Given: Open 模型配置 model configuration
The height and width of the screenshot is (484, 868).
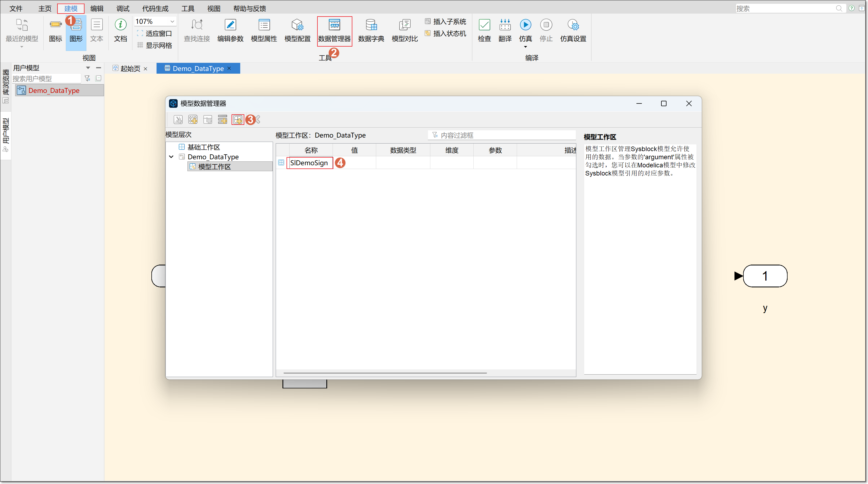Looking at the screenshot, I should tap(297, 31).
